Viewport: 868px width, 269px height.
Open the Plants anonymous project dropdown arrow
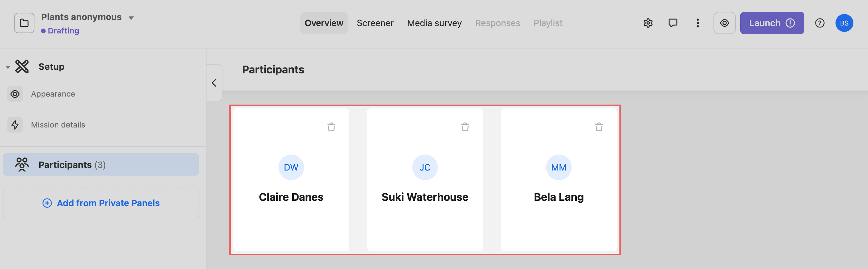pyautogui.click(x=131, y=18)
